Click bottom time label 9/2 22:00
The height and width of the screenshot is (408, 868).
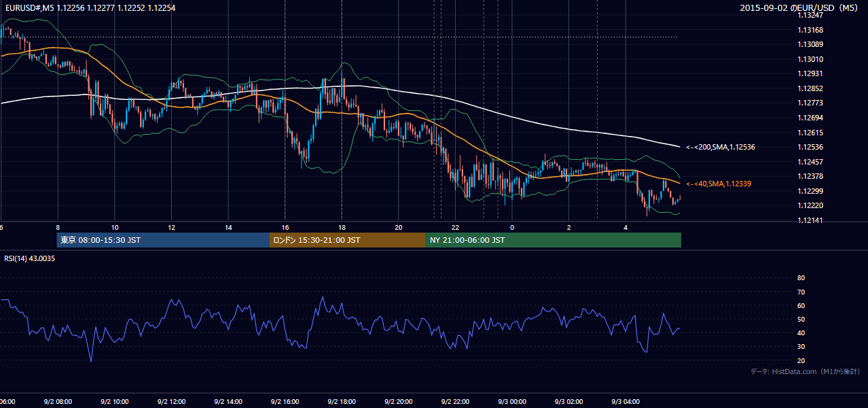[455, 402]
